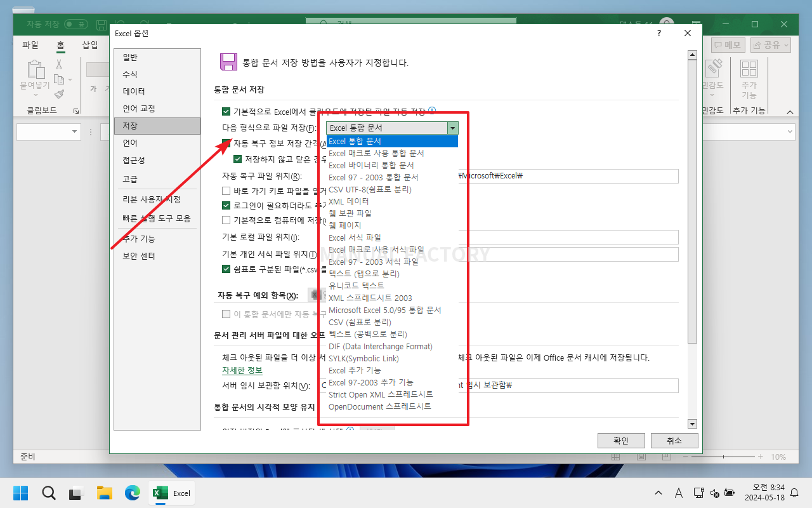This screenshot has width=812, height=508.
Task: Open the 일반 options category
Action: click(x=157, y=57)
